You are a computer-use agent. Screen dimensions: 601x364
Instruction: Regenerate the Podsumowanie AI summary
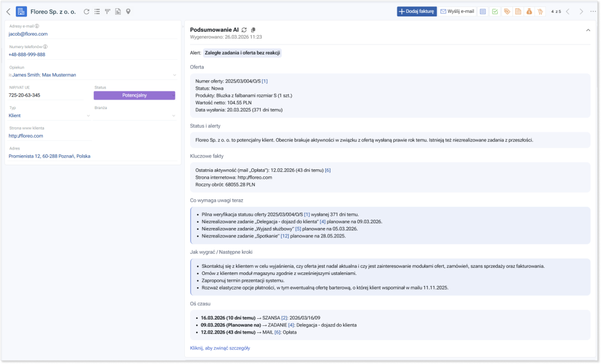click(x=244, y=29)
